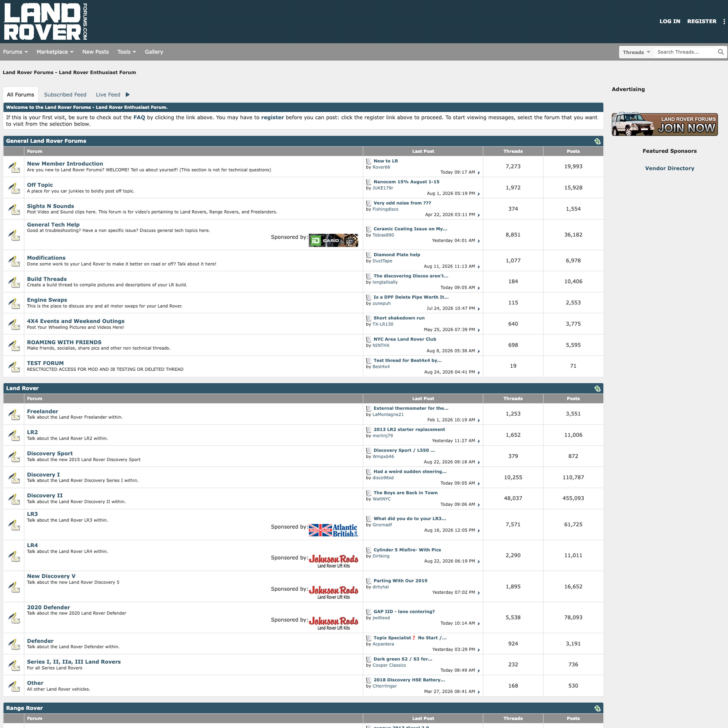This screenshot has width=728, height=728.
Task: Click Johnson Rods sponsor logo in LR4 row
Action: coord(333,561)
